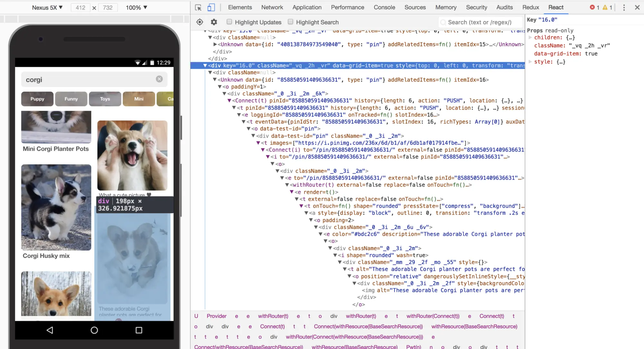Image resolution: width=644 pixels, height=349 pixels.
Task: Expand the style prop in Props panel
Action: coord(530,62)
